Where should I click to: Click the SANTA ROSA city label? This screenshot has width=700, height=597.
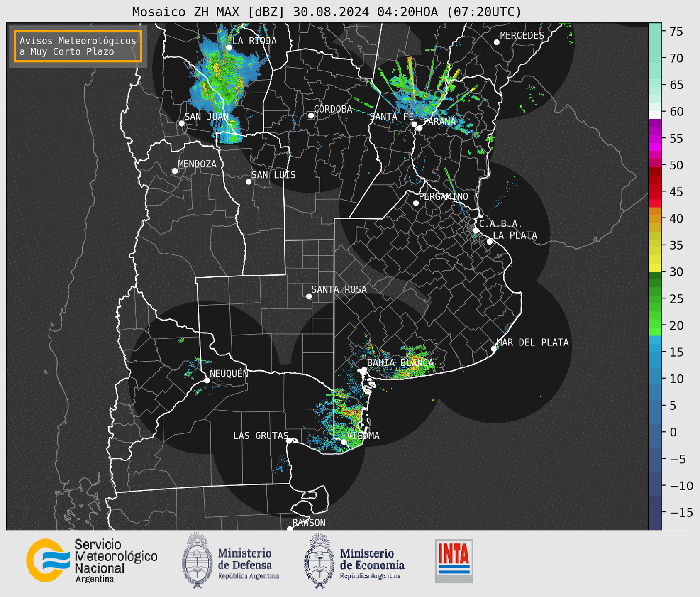339,289
